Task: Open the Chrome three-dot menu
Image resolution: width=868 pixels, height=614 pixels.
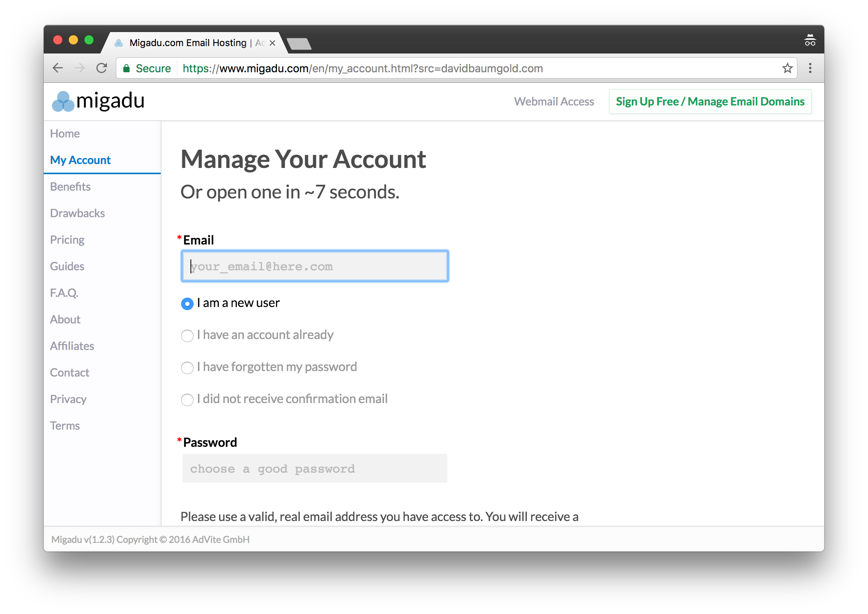Action: tap(810, 68)
